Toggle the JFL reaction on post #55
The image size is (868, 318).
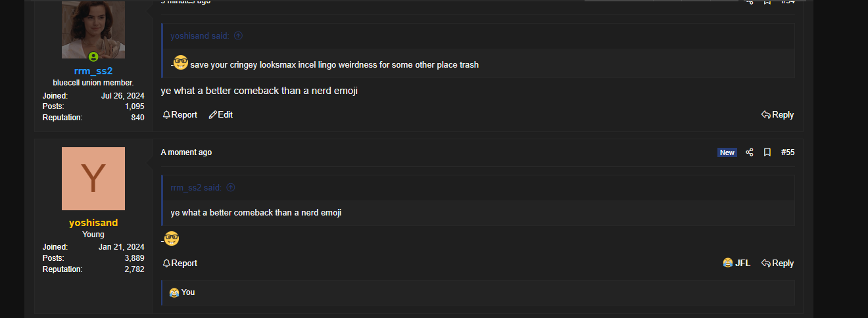(x=736, y=263)
